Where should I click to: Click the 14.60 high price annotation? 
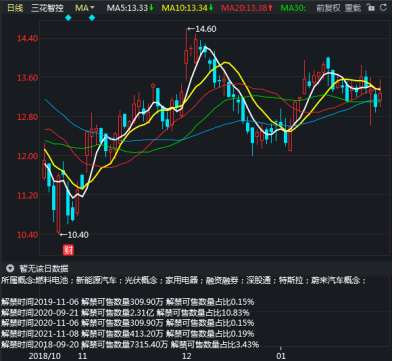point(202,29)
